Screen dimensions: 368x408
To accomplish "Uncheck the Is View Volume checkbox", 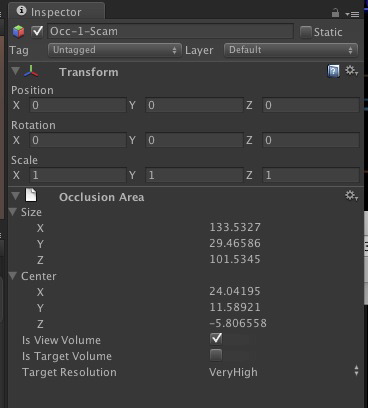I will pos(216,339).
